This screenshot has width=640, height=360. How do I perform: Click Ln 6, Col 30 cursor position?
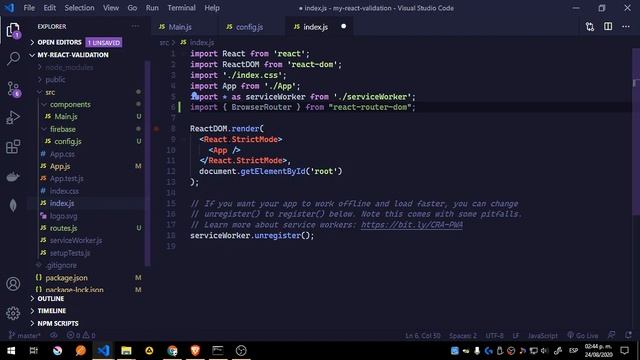tap(422, 336)
